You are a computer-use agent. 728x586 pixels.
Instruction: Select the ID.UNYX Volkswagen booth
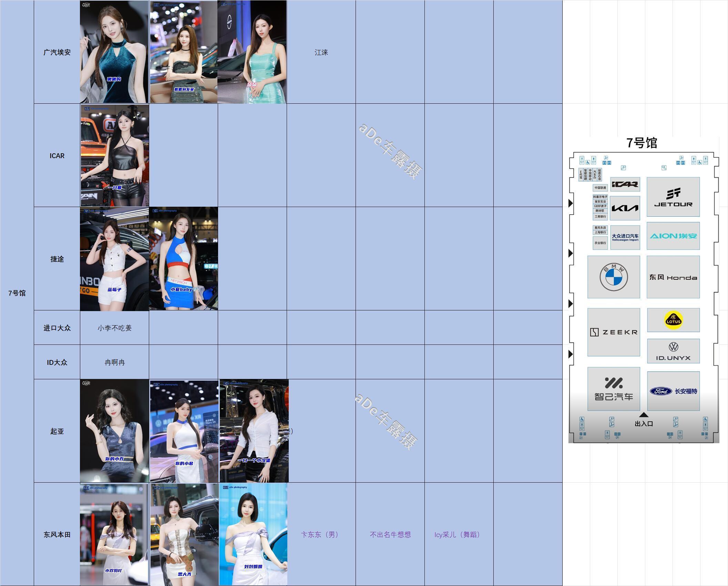(x=673, y=351)
